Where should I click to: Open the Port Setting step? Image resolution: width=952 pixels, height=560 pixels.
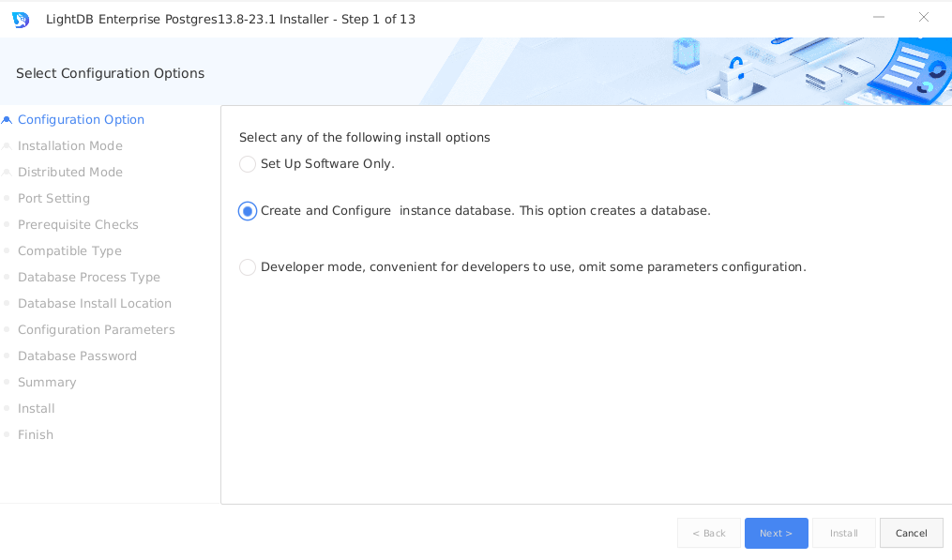(53, 199)
